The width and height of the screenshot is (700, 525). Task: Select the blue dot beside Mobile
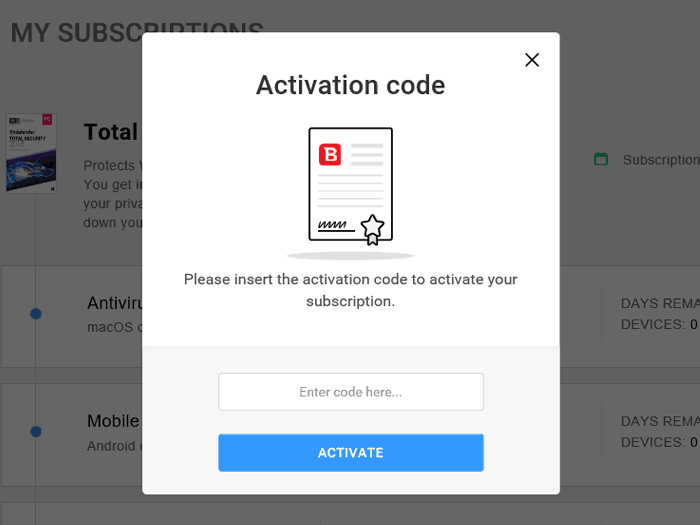(36, 432)
